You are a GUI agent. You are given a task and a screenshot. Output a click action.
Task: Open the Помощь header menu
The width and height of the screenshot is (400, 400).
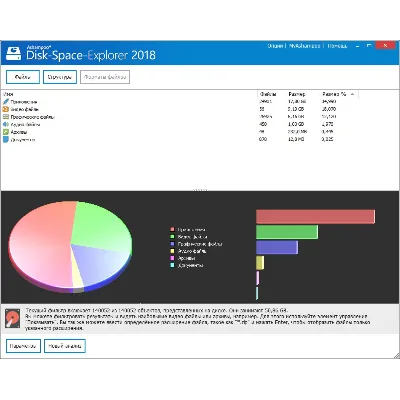337,46
